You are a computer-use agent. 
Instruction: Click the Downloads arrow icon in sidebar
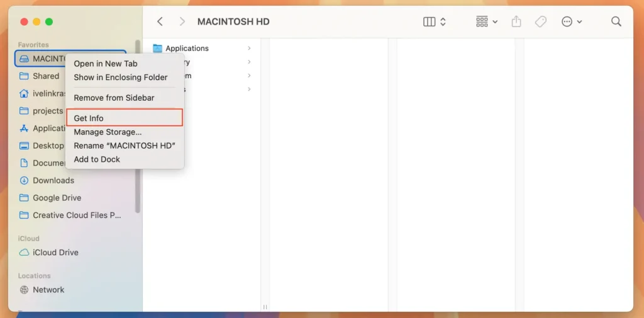click(25, 180)
